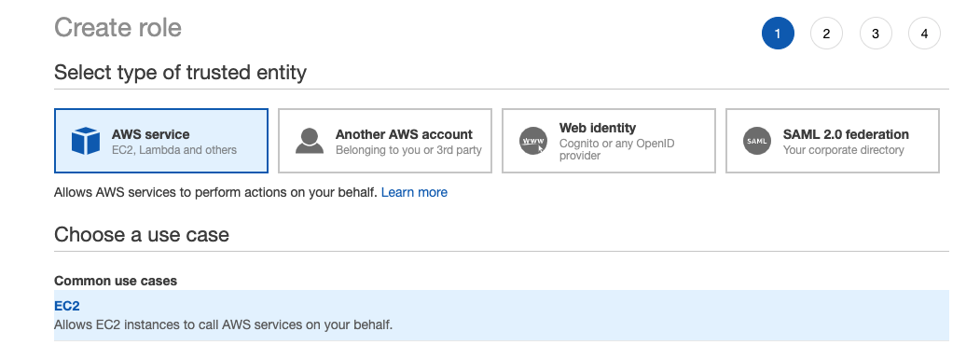Pick the 'Web identity' entity title
The image size is (980, 345).
click(598, 128)
